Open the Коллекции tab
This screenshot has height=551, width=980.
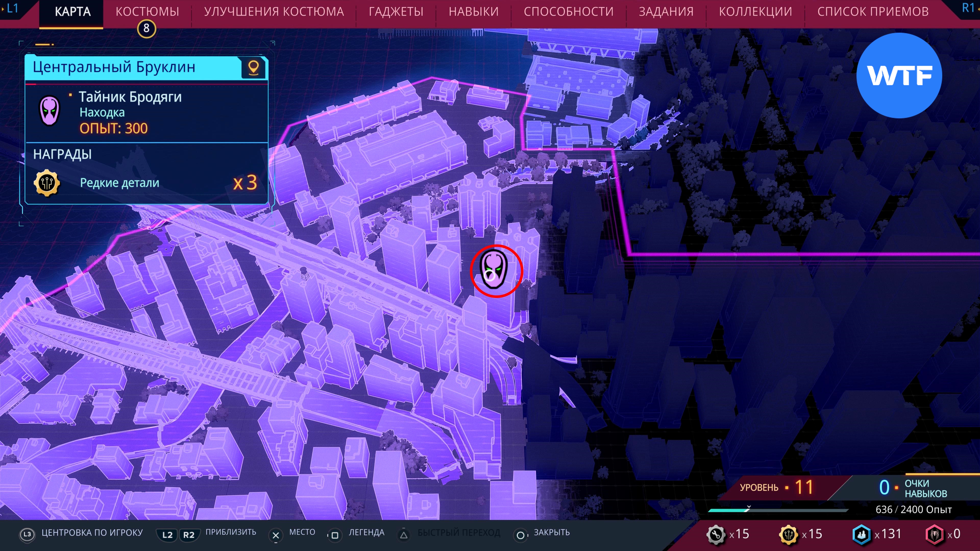click(x=755, y=12)
